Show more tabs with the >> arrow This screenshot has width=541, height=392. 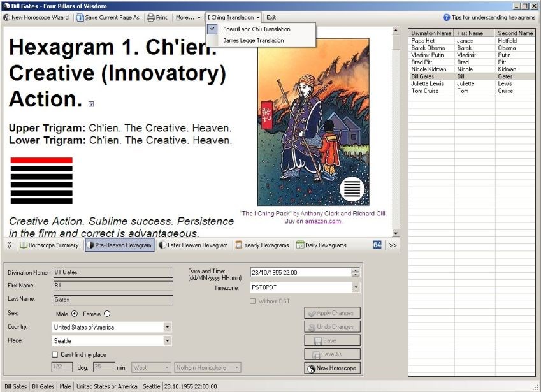click(x=393, y=245)
